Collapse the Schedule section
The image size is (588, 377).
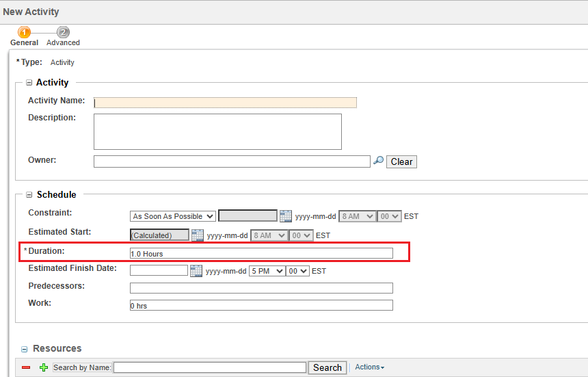point(29,195)
